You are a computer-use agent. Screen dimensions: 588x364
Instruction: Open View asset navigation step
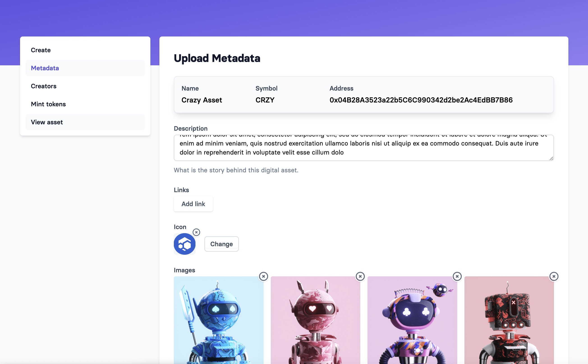pos(47,121)
